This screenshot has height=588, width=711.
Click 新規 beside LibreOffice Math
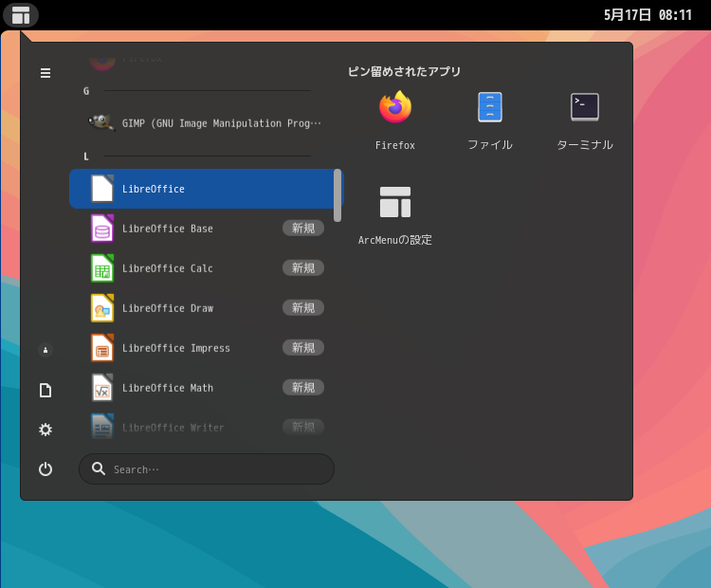coord(303,388)
